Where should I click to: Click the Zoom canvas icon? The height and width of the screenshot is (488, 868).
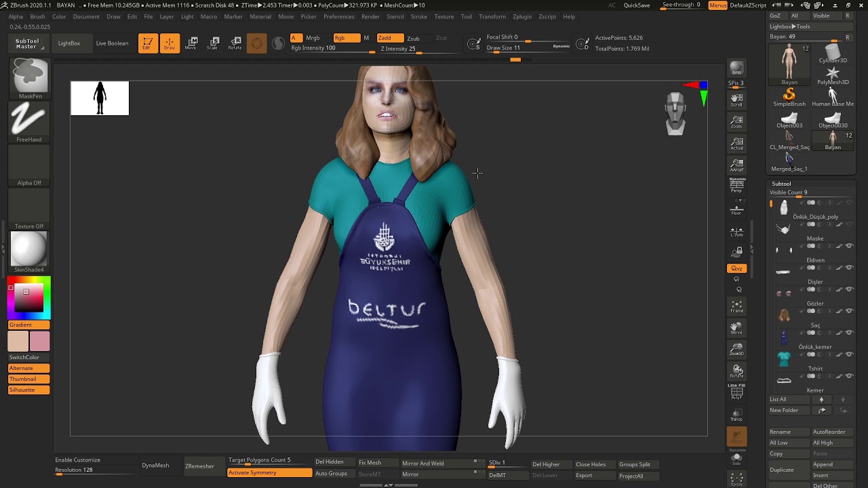pyautogui.click(x=736, y=122)
